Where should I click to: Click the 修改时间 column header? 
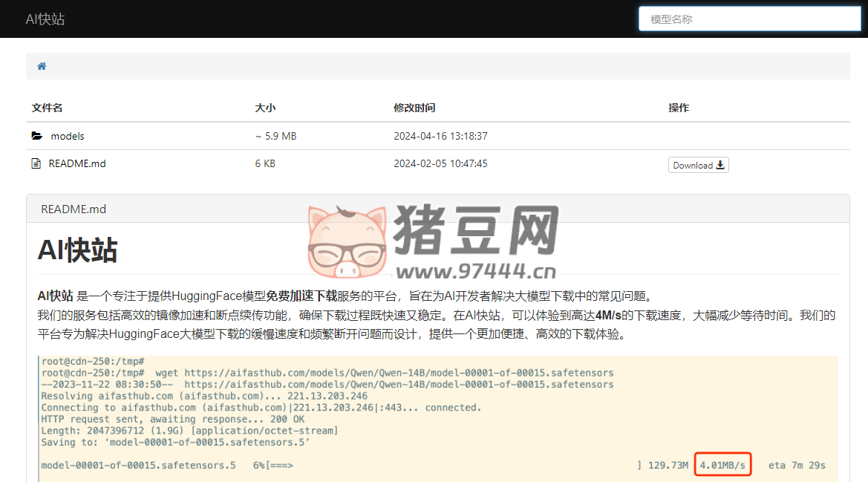414,108
